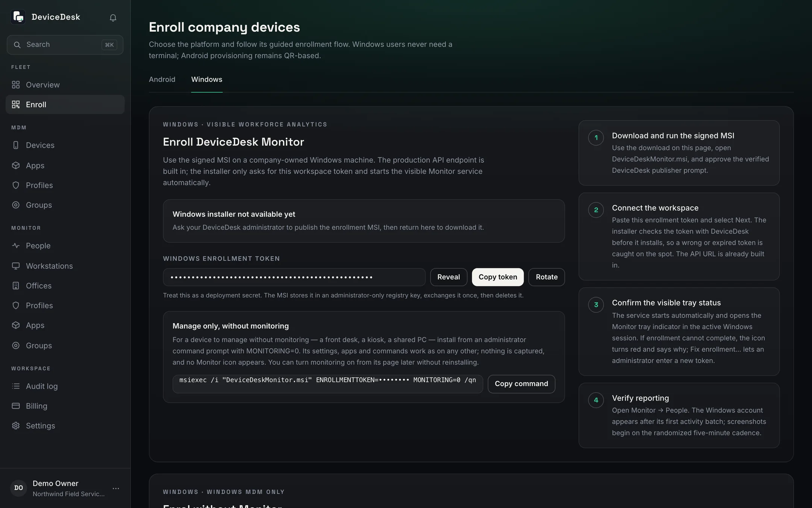The height and width of the screenshot is (508, 812).
Task: Click the Overview grid icon
Action: (x=16, y=85)
